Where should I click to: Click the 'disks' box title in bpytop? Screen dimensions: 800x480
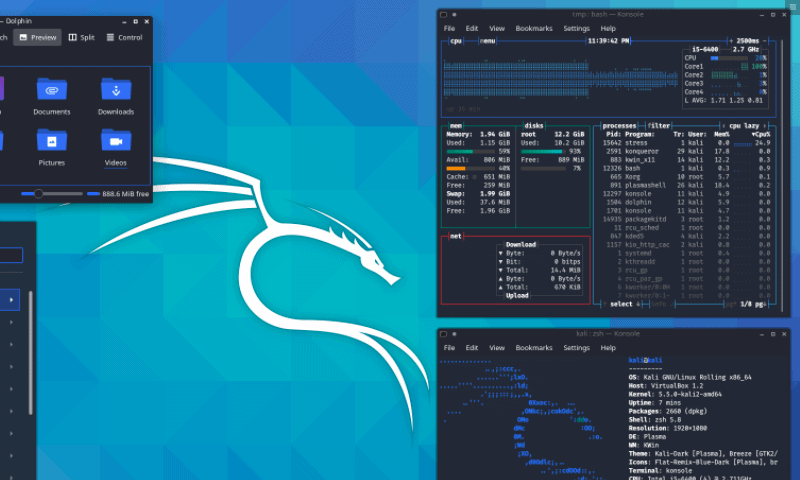[534, 125]
